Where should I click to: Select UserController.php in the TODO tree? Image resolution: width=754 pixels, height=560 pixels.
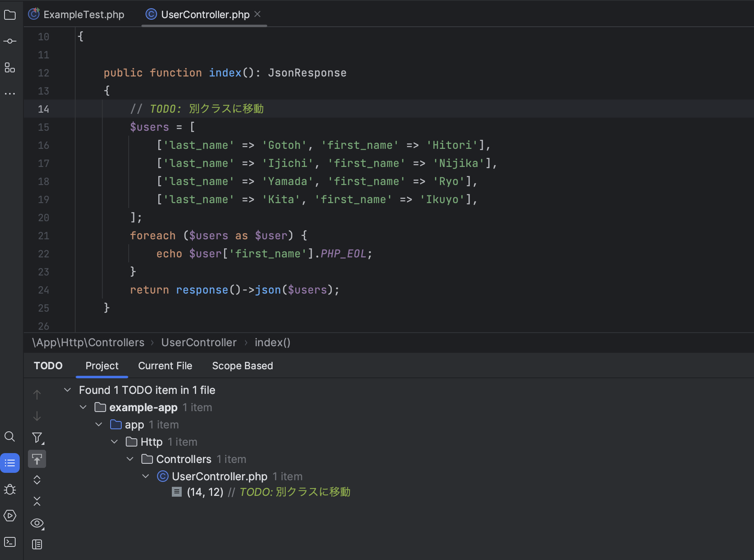(220, 477)
